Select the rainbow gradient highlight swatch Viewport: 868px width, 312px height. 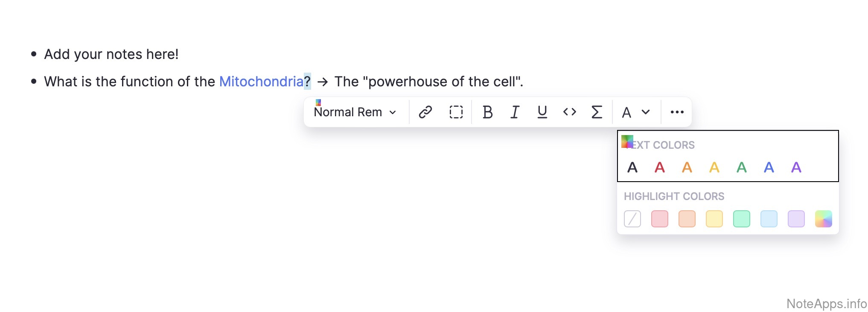(823, 219)
